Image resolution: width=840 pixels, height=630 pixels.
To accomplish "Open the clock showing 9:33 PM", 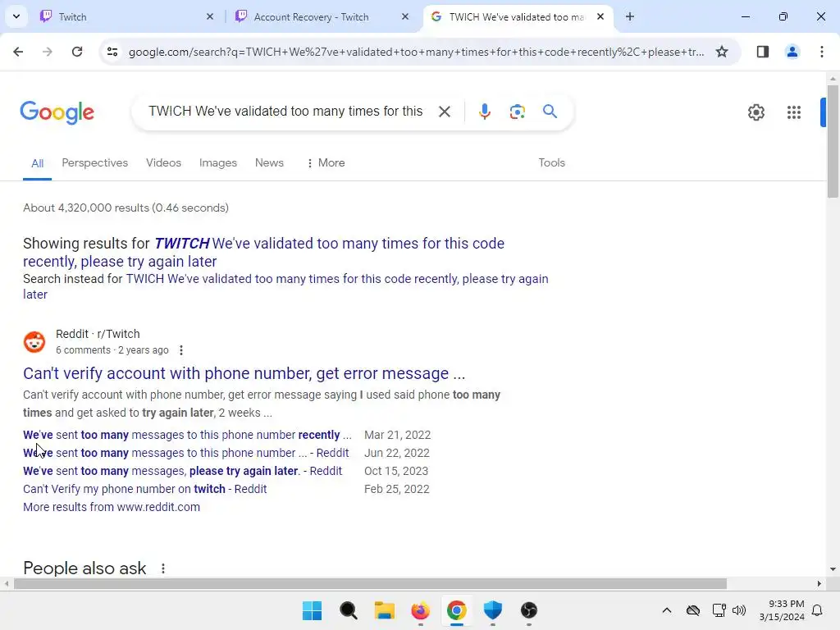I will [782, 610].
